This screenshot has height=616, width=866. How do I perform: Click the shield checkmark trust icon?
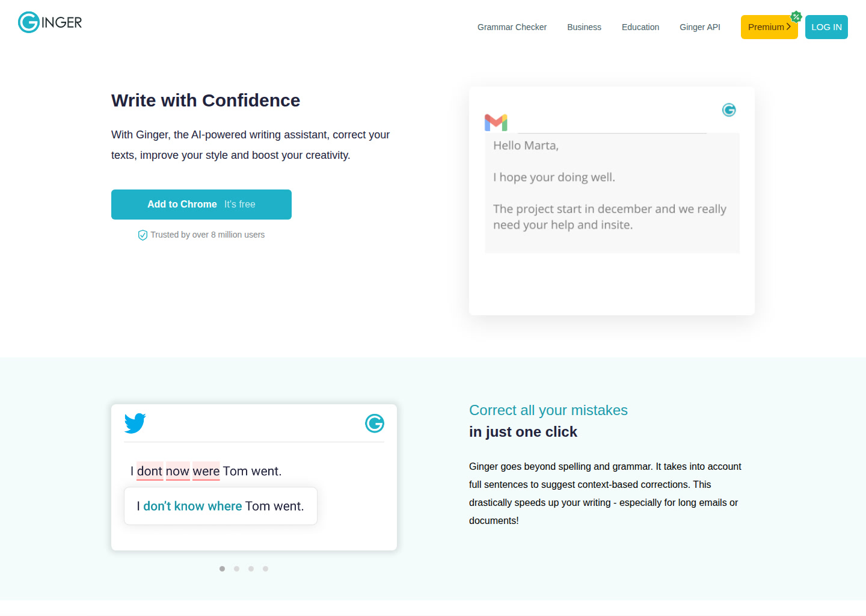[x=143, y=235]
